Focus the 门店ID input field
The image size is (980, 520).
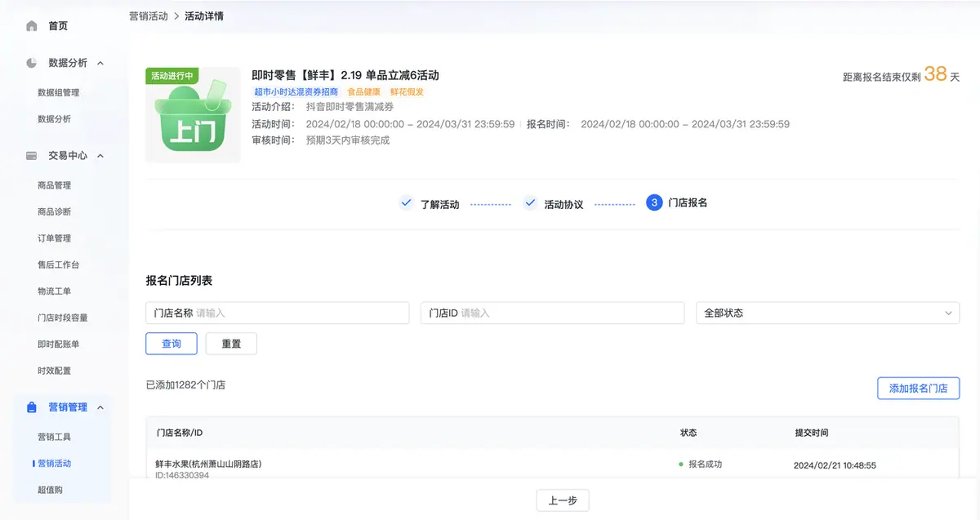tap(552, 313)
